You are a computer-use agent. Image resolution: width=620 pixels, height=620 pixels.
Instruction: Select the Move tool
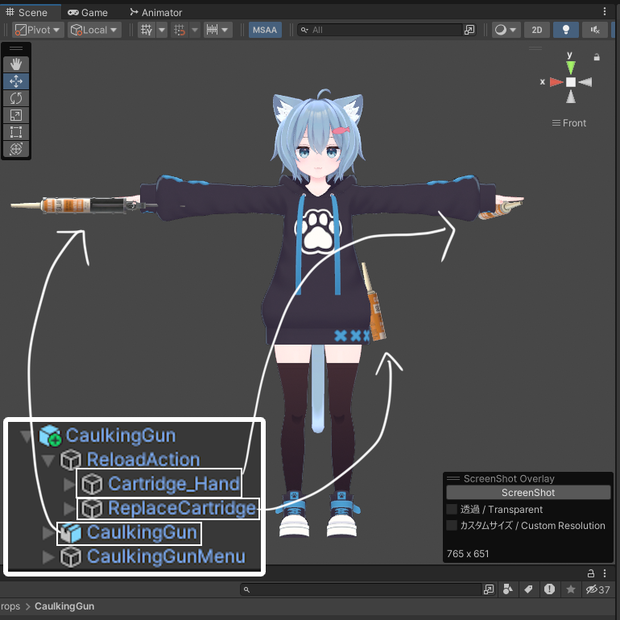coord(16,81)
